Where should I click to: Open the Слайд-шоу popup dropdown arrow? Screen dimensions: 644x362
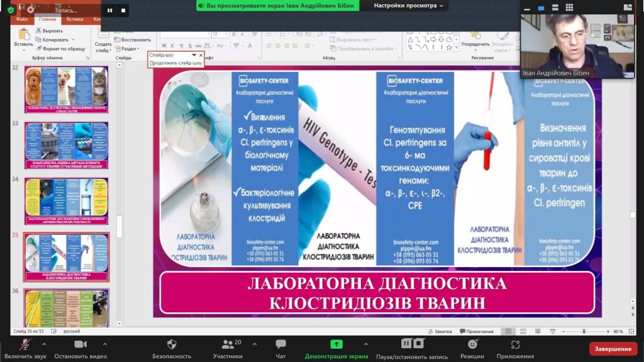click(194, 55)
